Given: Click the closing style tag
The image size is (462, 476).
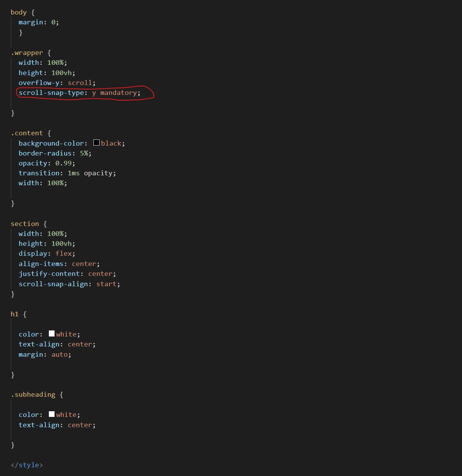Looking at the screenshot, I should pos(27,465).
